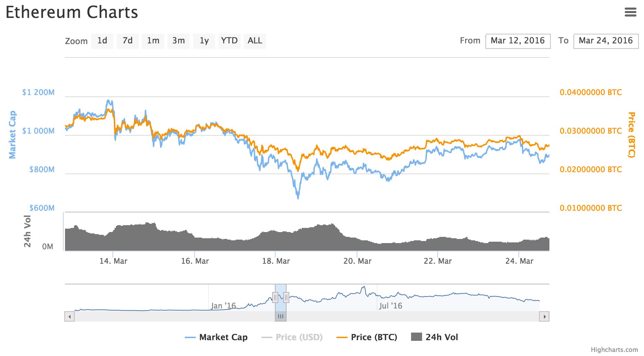Click the From date field showing Mar 12, 2016
The image size is (644, 356).
point(518,41)
